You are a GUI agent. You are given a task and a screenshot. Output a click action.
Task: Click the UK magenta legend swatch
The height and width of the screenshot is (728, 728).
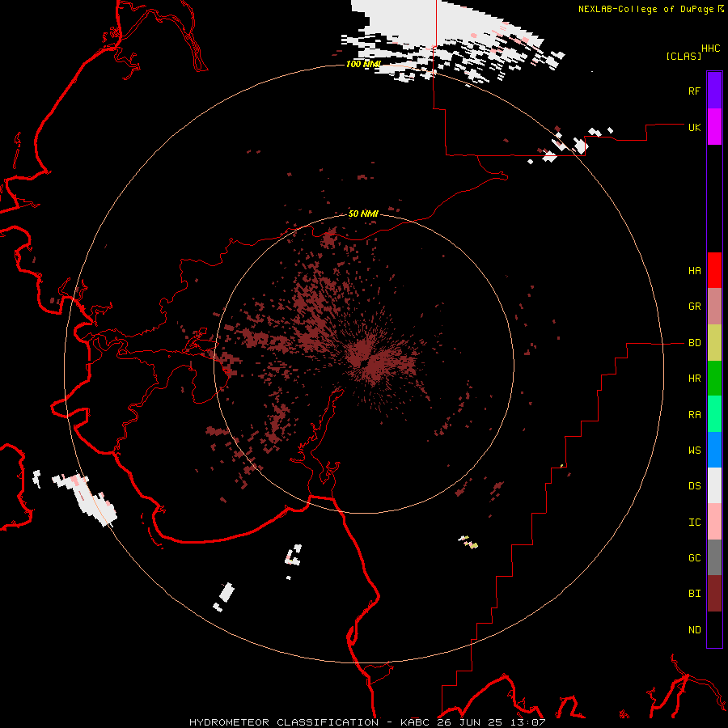pyautogui.click(x=714, y=127)
